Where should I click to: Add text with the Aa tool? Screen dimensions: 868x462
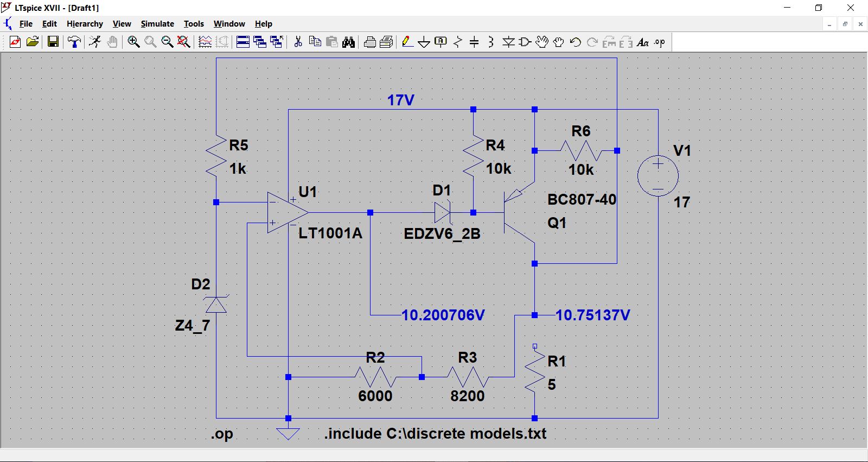point(643,42)
